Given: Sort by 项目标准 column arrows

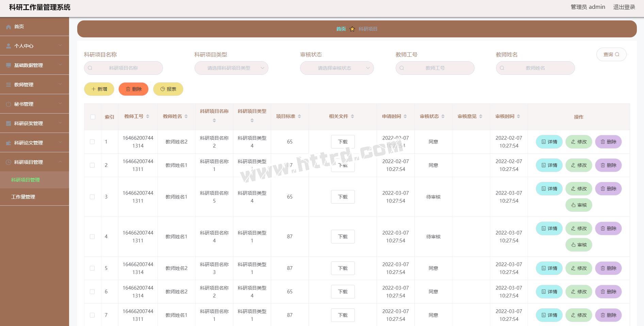Looking at the screenshot, I should point(299,116).
